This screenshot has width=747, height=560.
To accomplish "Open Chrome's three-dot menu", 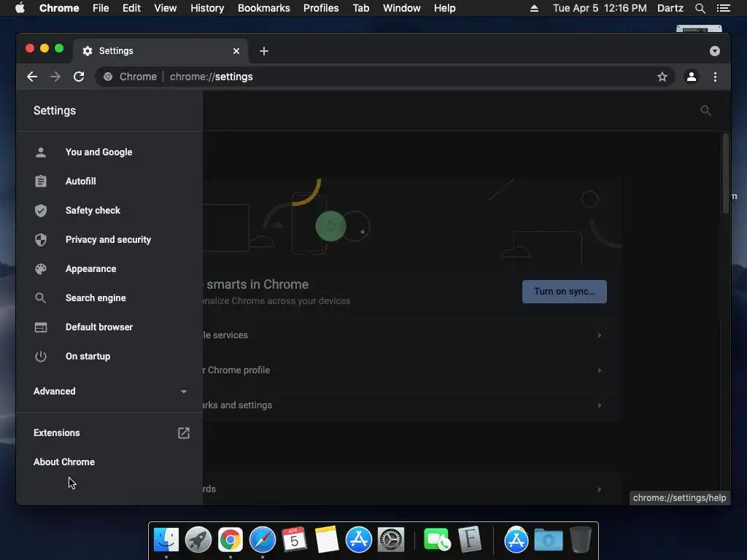I will pyautogui.click(x=715, y=77).
